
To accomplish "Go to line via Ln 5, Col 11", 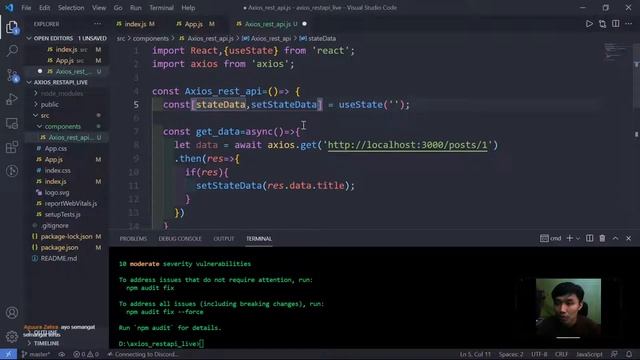I will tap(475, 354).
